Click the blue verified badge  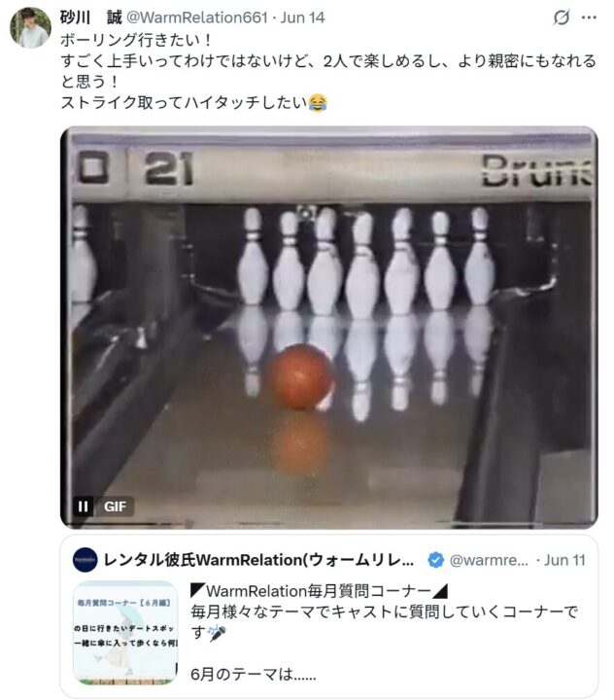pyautogui.click(x=435, y=560)
